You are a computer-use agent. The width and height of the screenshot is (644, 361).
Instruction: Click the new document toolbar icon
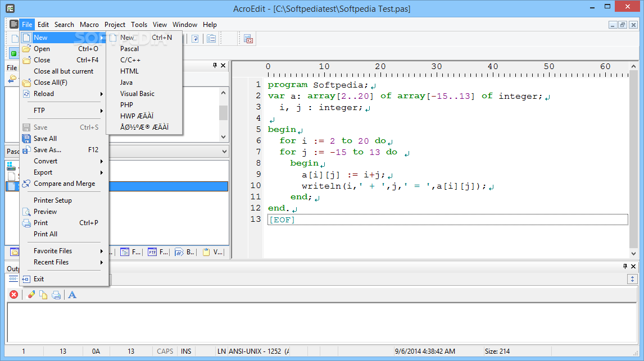[15, 39]
